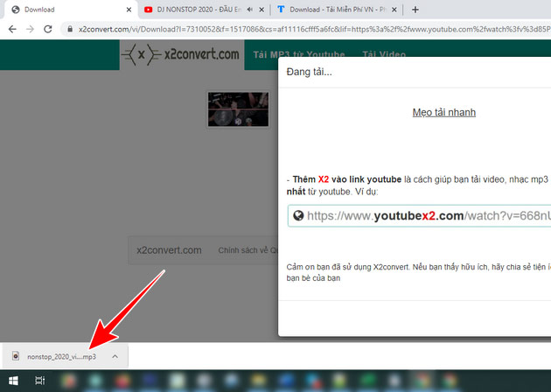Click the browser forward arrow

tap(31, 29)
